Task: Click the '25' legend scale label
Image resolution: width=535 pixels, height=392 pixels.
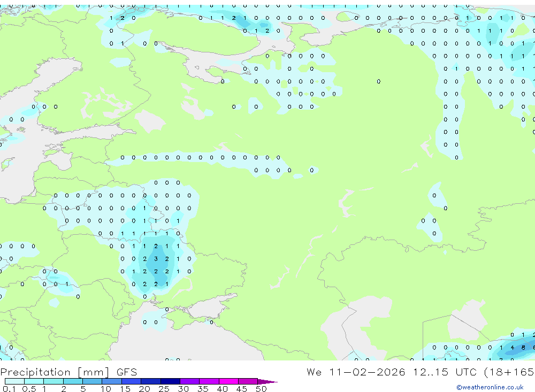Action: 164,389
